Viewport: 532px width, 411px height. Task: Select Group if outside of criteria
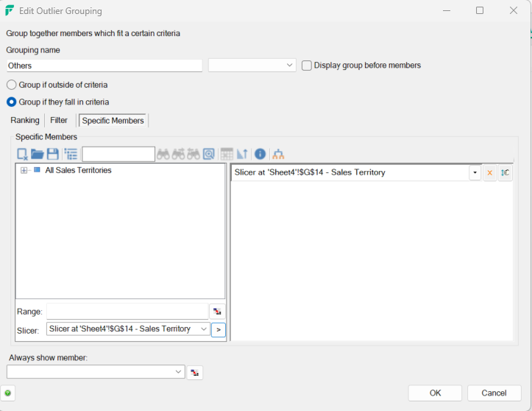[12, 85]
